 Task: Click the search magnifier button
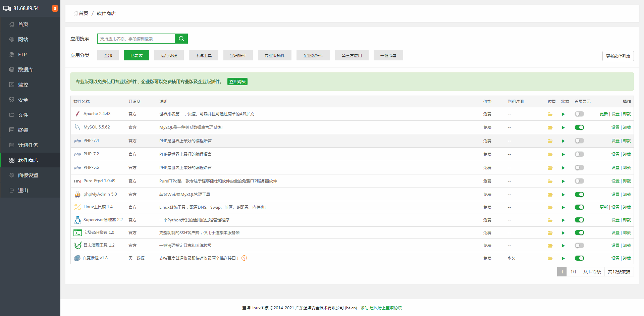(x=181, y=39)
